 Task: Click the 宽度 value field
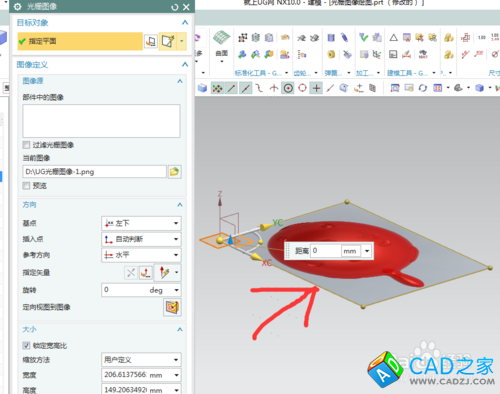pyautogui.click(x=125, y=375)
